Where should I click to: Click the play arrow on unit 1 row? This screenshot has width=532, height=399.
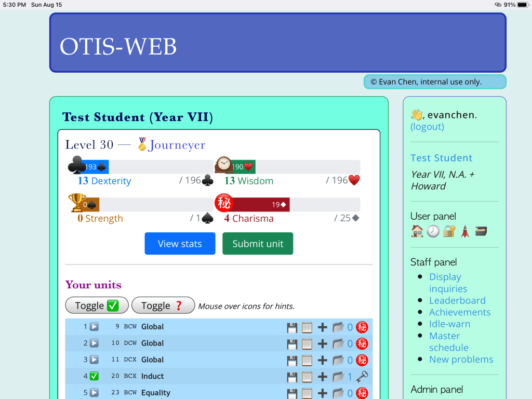point(94,327)
